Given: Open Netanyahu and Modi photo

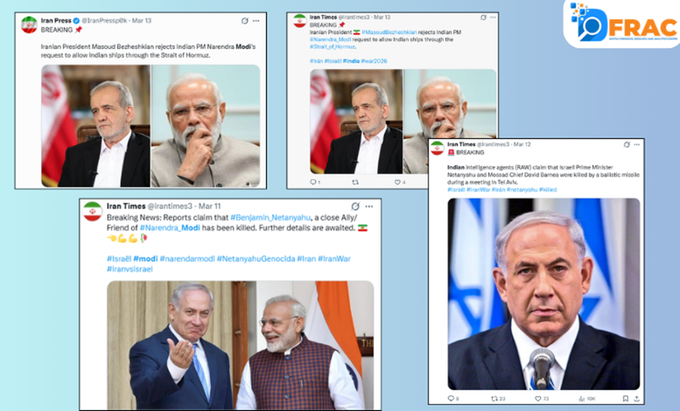Looking at the screenshot, I should [x=241, y=345].
